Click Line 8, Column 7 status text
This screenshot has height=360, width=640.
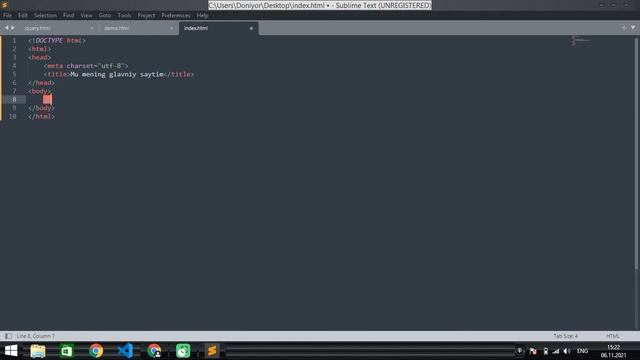pos(36,336)
